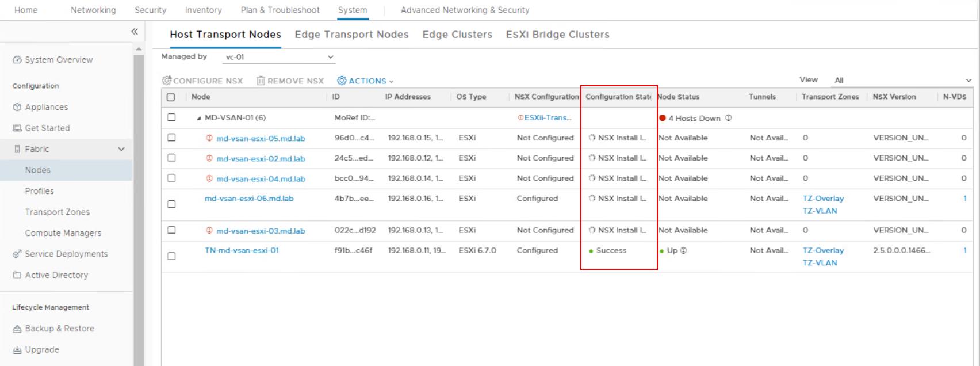Click warning icon beside md-vsan-esxi-04.md.lab

[x=209, y=178]
